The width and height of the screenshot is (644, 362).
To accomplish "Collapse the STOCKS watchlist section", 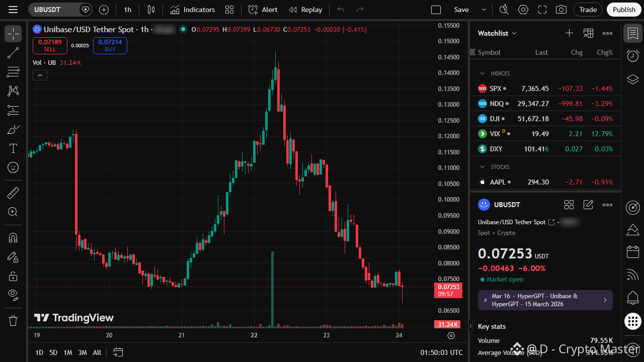I will (x=482, y=167).
